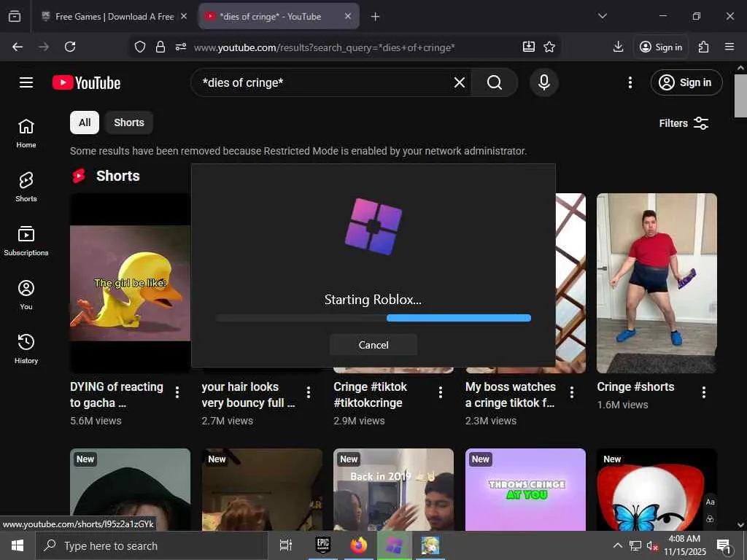Open the Firefox application menu
Viewport: 747px width, 560px height.
tap(729, 47)
